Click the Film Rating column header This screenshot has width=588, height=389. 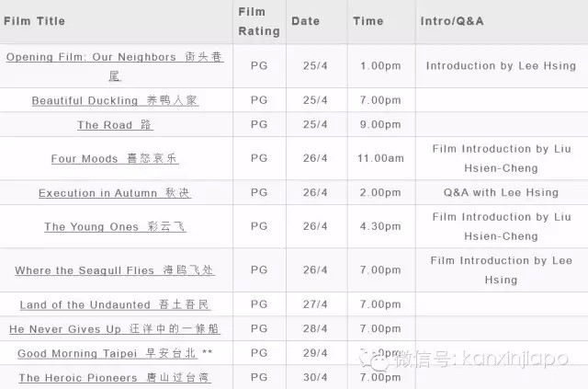(258, 21)
